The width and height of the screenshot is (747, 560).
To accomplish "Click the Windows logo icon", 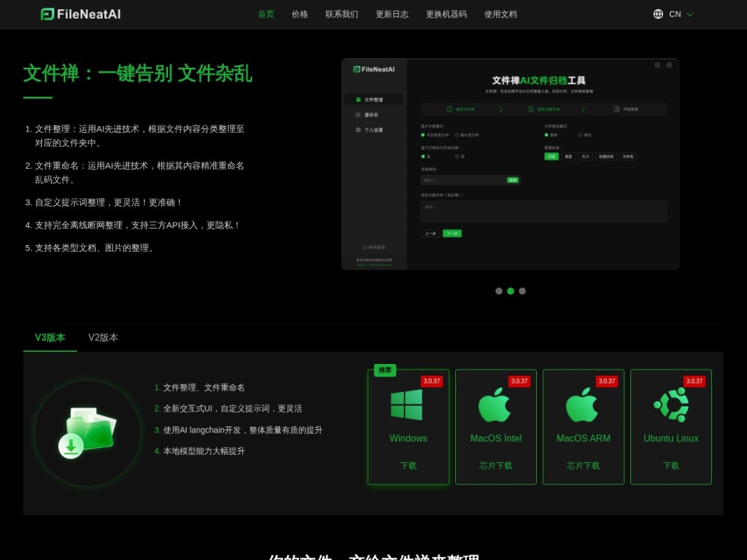I will [406, 404].
